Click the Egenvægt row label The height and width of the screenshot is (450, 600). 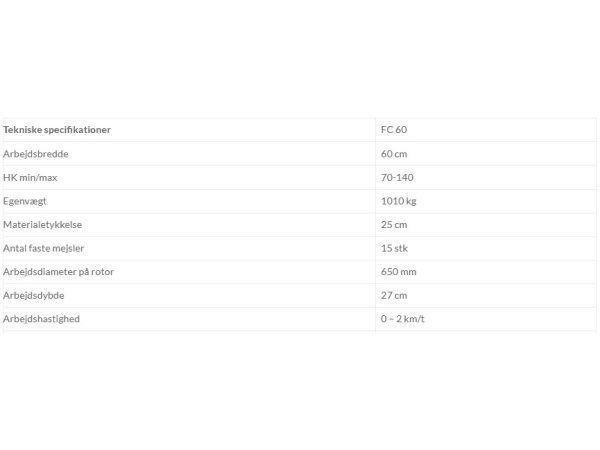click(25, 201)
